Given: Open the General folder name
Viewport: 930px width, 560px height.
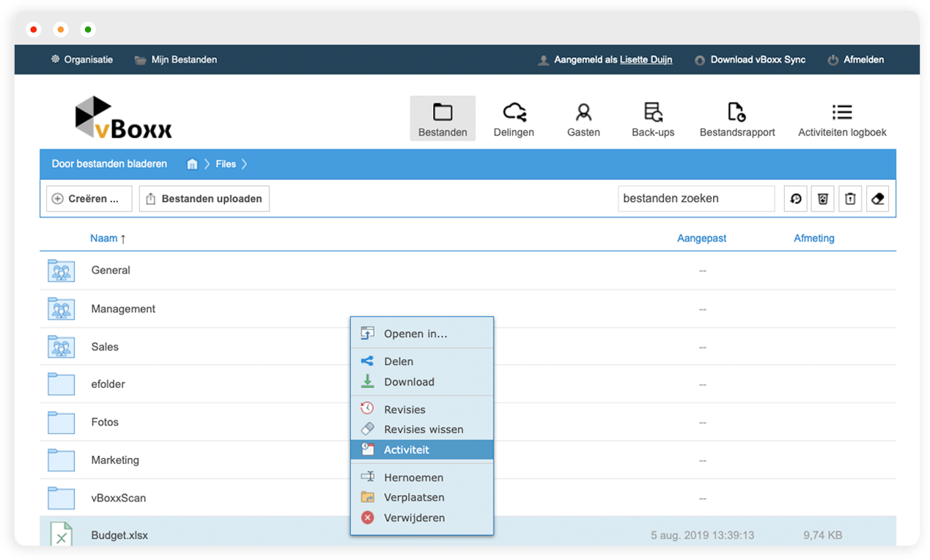Looking at the screenshot, I should 111,270.
